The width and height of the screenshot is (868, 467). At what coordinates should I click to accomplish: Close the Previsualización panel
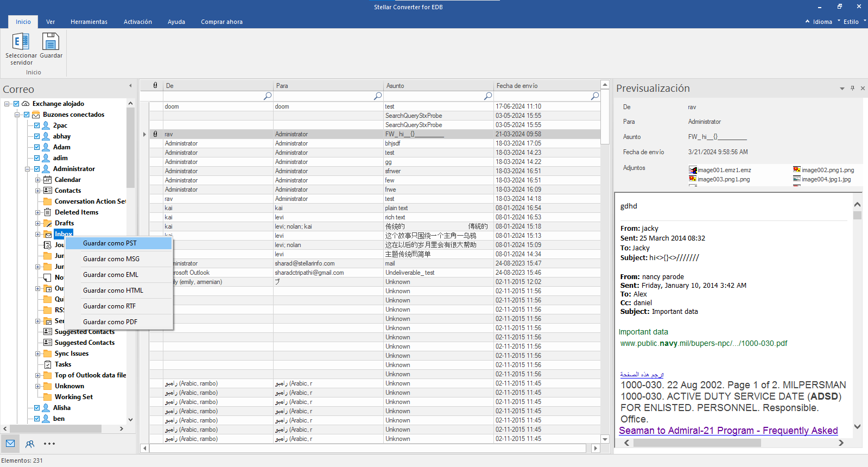863,88
